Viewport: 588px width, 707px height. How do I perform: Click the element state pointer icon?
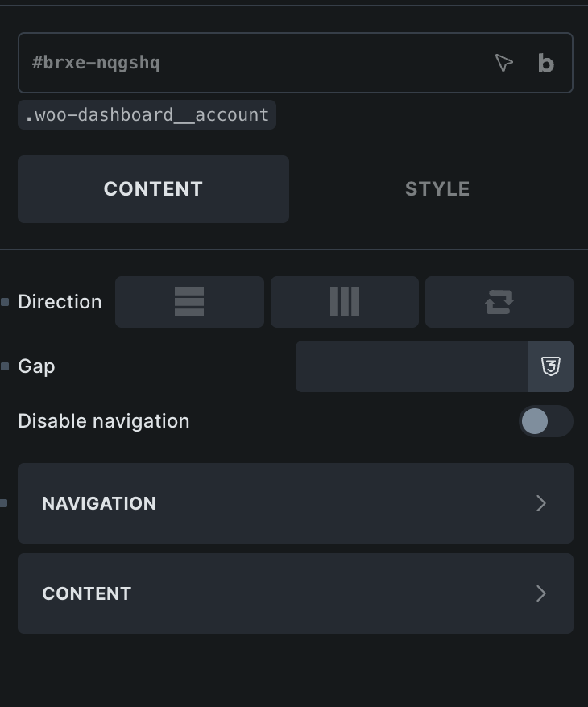503,63
